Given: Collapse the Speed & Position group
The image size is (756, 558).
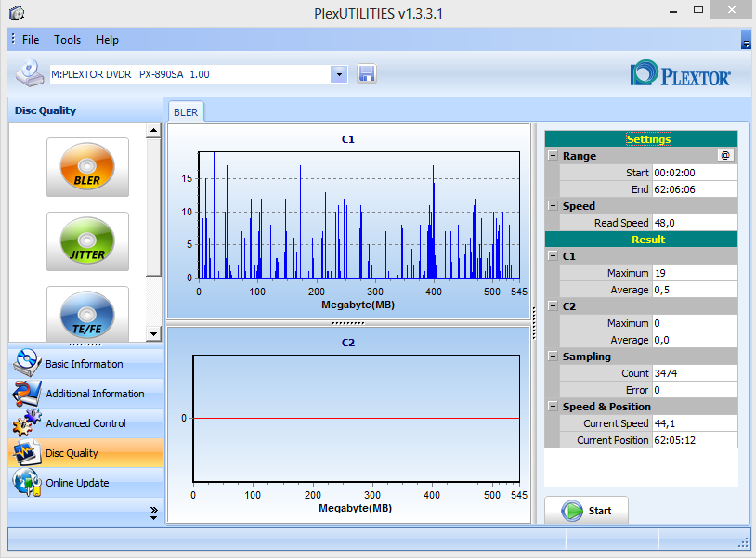Looking at the screenshot, I should [553, 406].
